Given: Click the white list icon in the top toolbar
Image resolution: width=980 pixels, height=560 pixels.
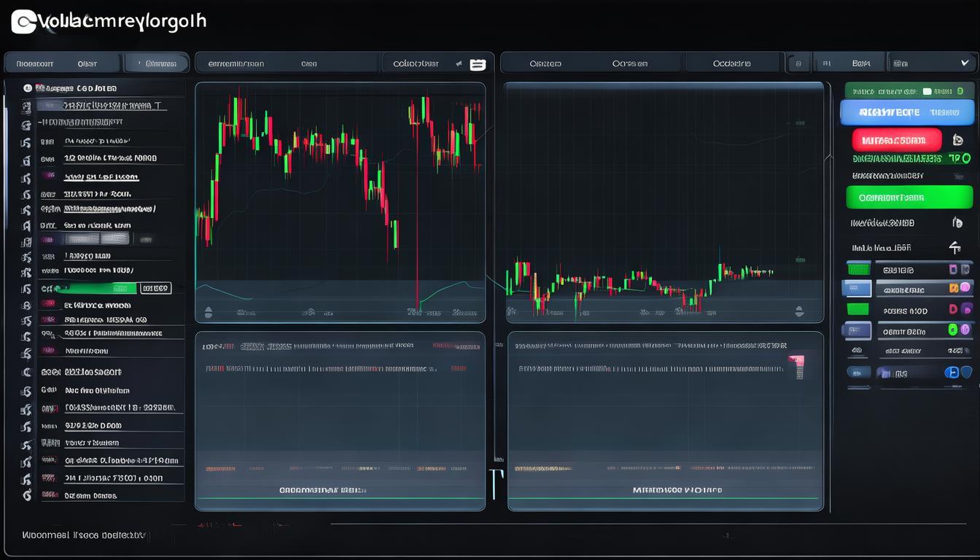Looking at the screenshot, I should pyautogui.click(x=478, y=64).
